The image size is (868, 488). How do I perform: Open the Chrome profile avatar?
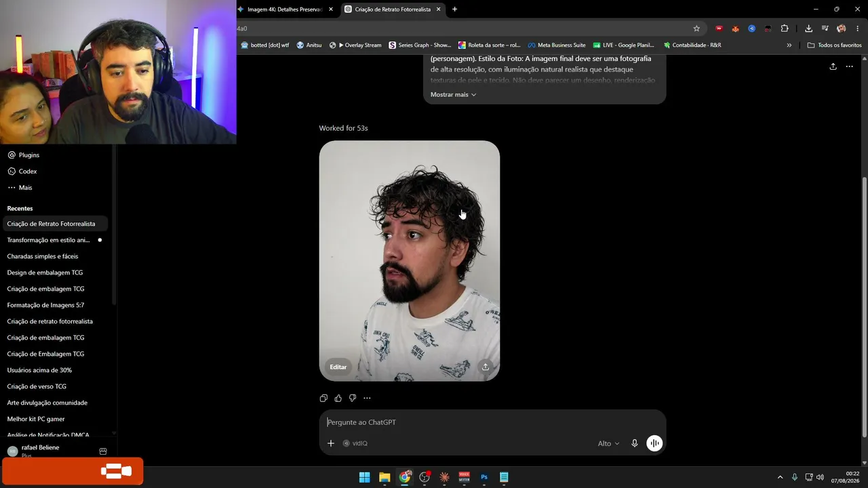tap(842, 28)
